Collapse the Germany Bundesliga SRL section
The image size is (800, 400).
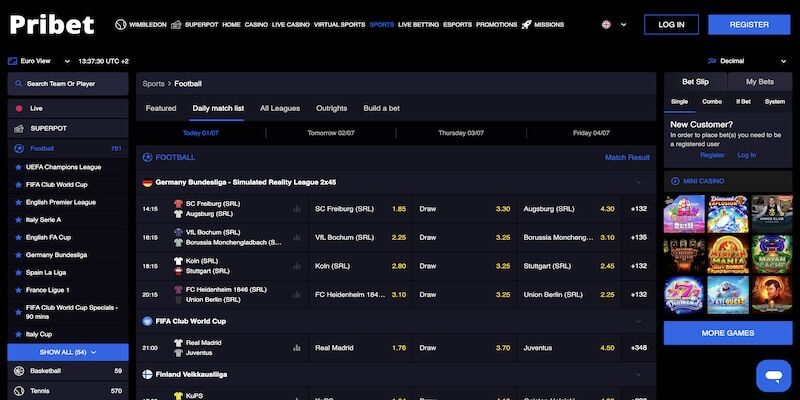tap(638, 182)
